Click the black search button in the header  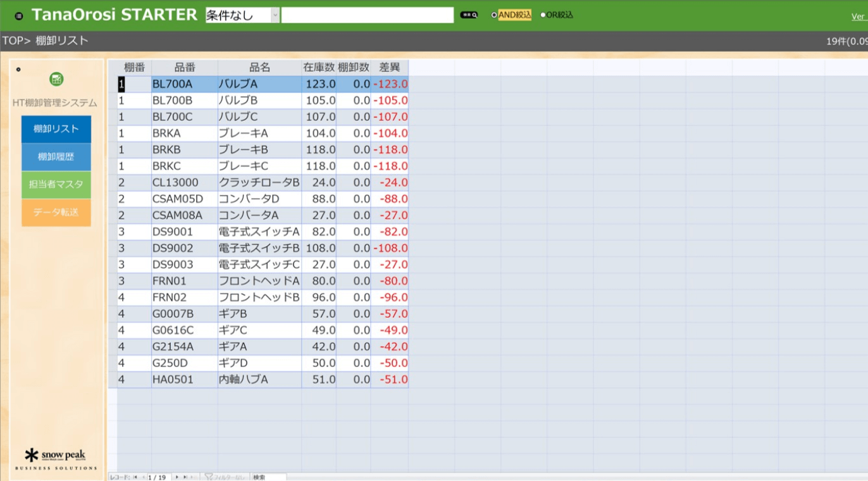[x=469, y=15]
